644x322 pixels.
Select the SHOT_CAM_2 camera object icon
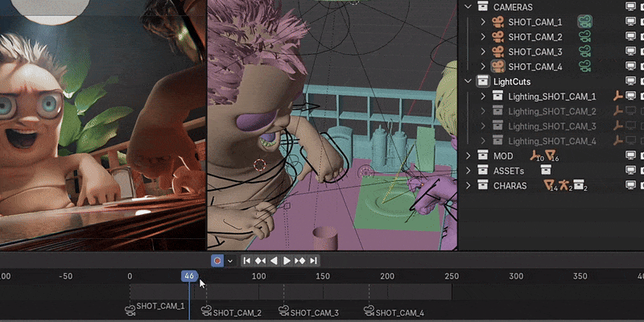(x=497, y=37)
